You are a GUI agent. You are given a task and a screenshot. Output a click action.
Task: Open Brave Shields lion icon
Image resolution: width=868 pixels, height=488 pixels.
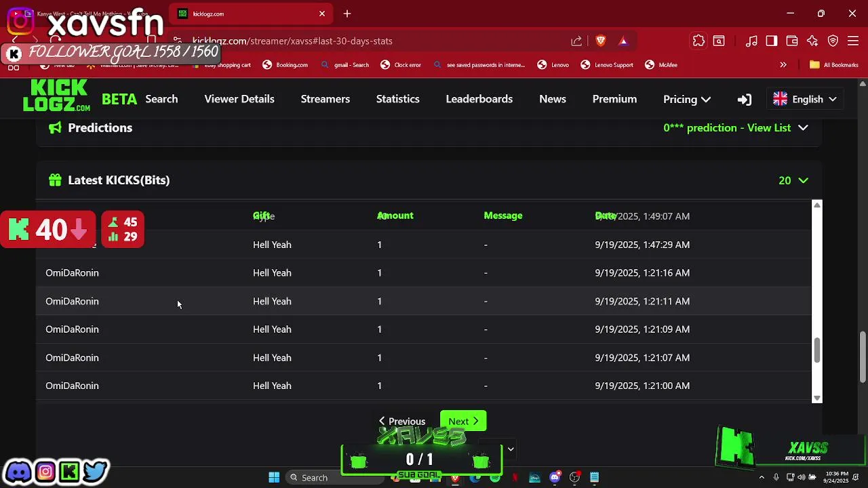coord(600,41)
